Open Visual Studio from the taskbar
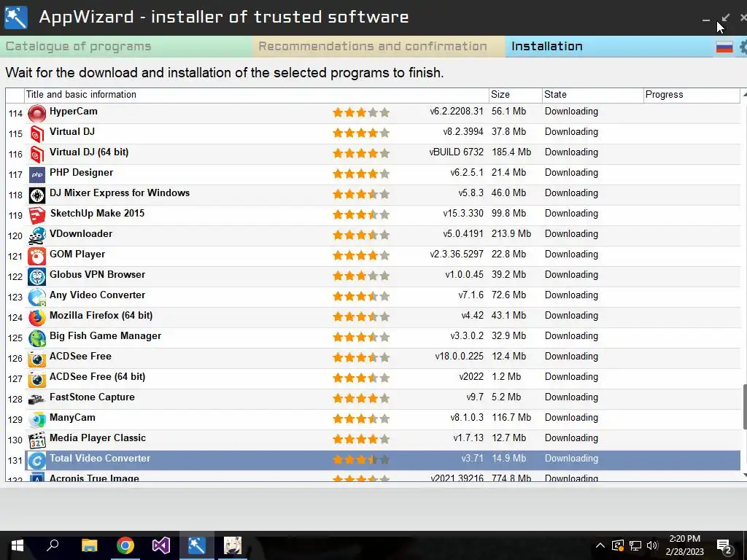Screen dimensions: 747x560 (x=161, y=545)
